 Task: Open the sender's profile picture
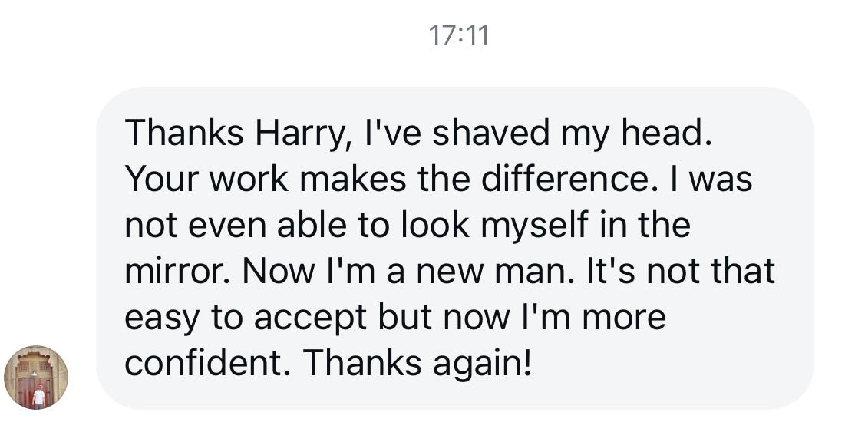pos(36,378)
